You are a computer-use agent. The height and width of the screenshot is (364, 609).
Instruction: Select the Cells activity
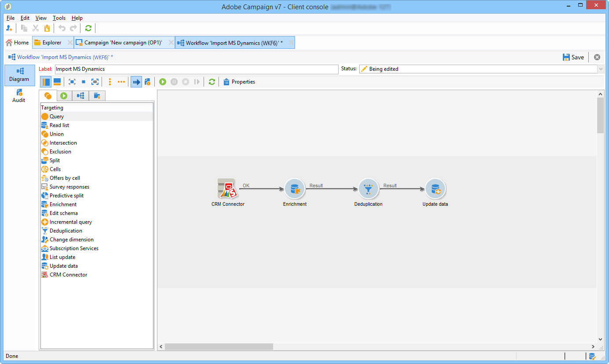[x=97, y=169]
